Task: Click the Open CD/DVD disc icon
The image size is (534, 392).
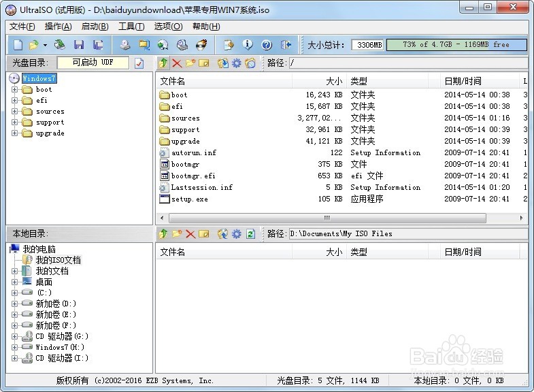Action: [60, 45]
